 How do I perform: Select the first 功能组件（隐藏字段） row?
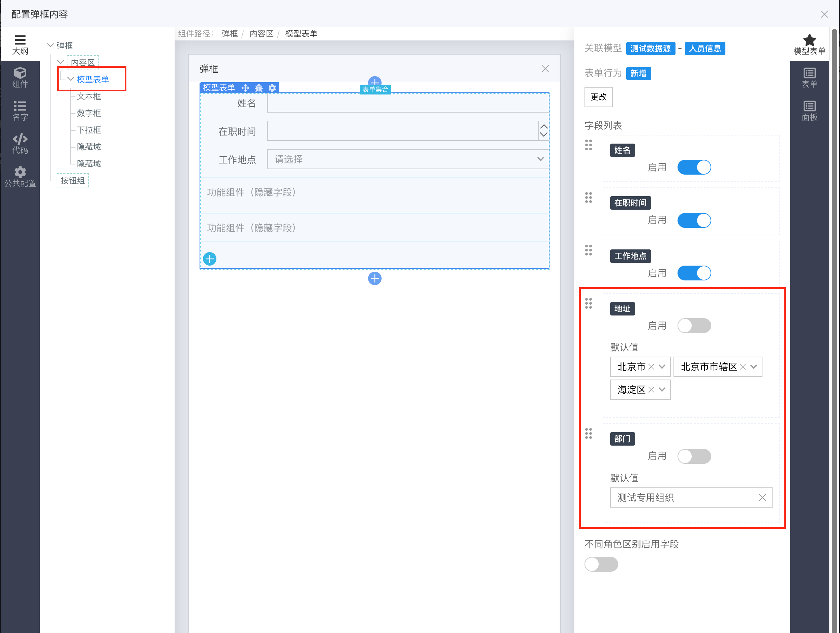coord(374,192)
